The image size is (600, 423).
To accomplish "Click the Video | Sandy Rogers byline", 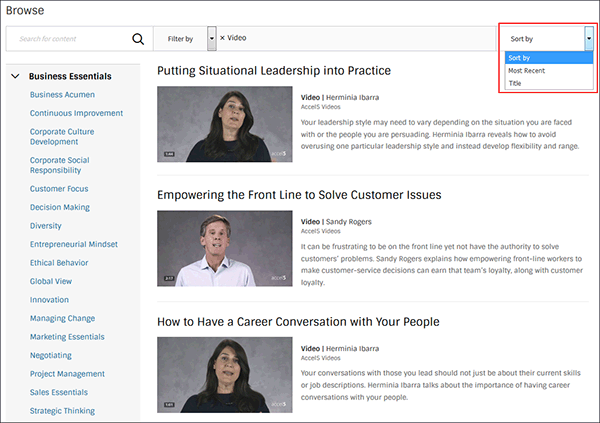I will [x=336, y=222].
